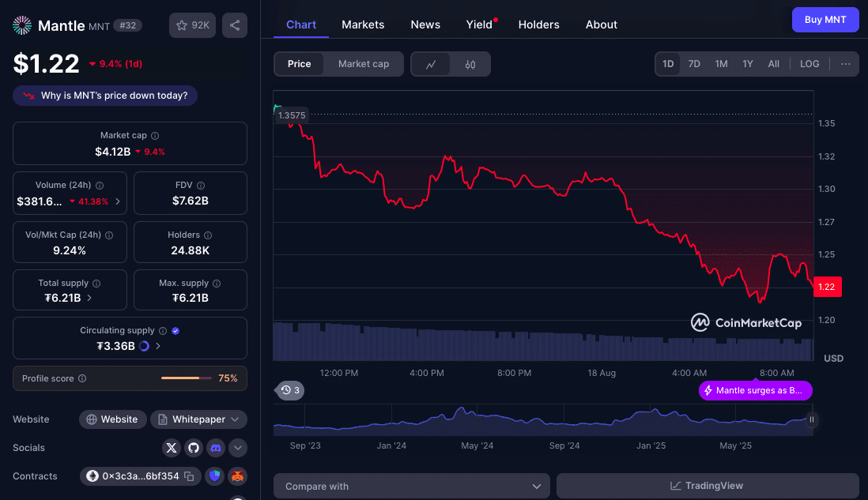
Task: Open the Yield tab
Action: point(479,25)
